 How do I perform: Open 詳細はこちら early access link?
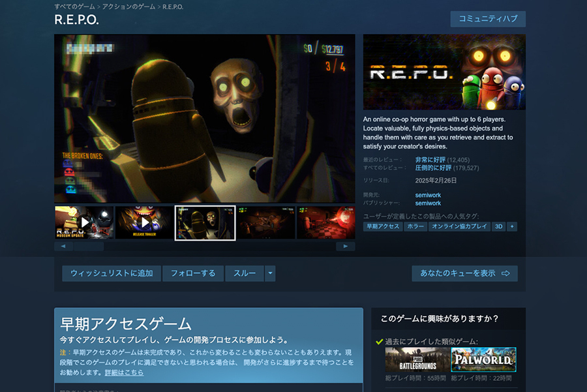coord(124,372)
